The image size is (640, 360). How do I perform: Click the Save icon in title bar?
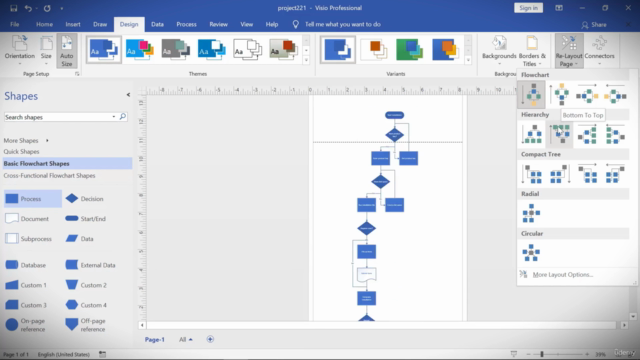point(13,8)
